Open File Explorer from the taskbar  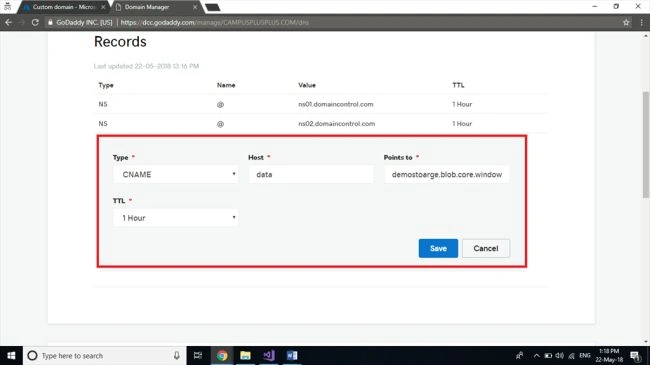point(245,355)
